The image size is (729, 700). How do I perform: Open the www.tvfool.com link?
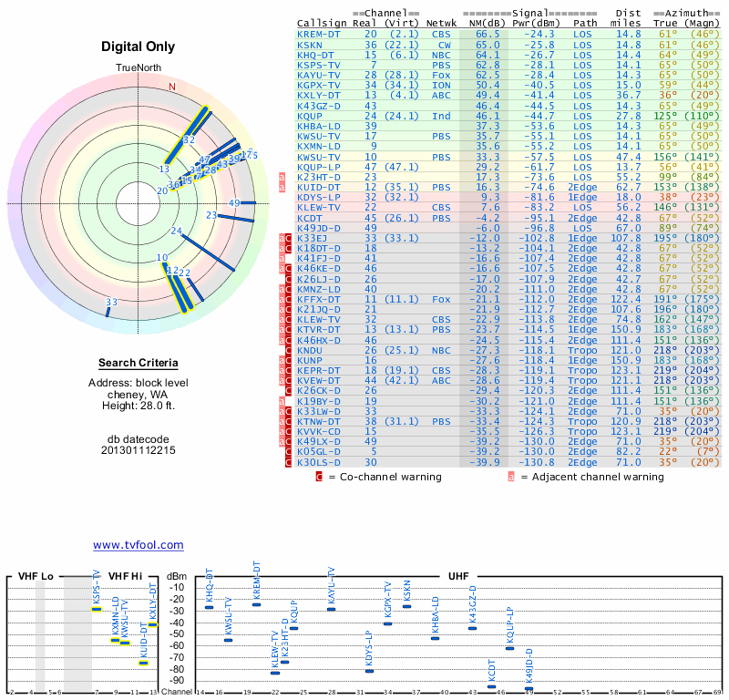(139, 545)
